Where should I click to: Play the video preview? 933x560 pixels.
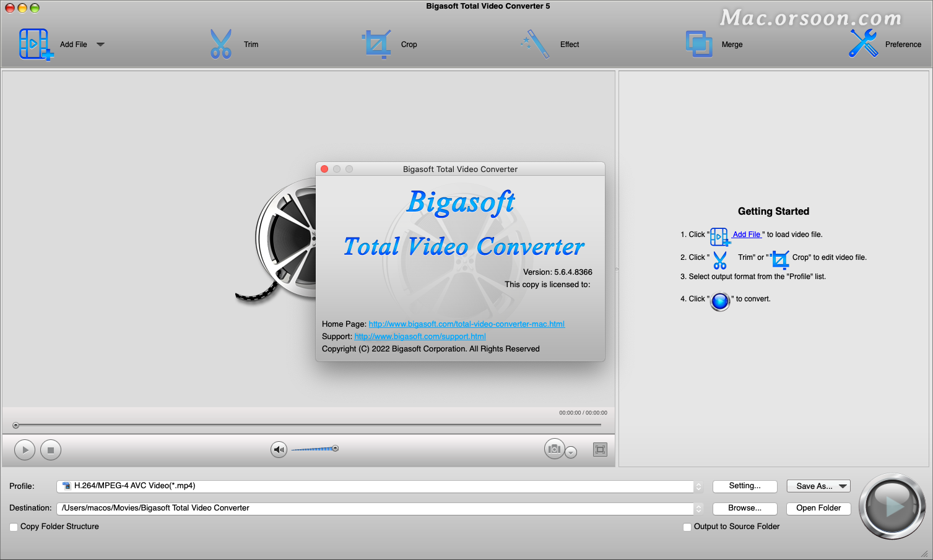click(25, 450)
